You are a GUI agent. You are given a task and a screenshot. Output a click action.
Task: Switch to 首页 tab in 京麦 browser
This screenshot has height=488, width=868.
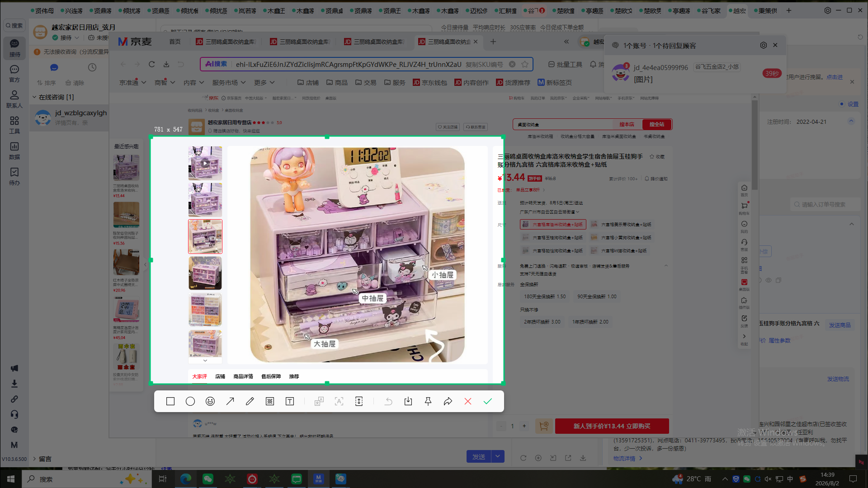175,42
